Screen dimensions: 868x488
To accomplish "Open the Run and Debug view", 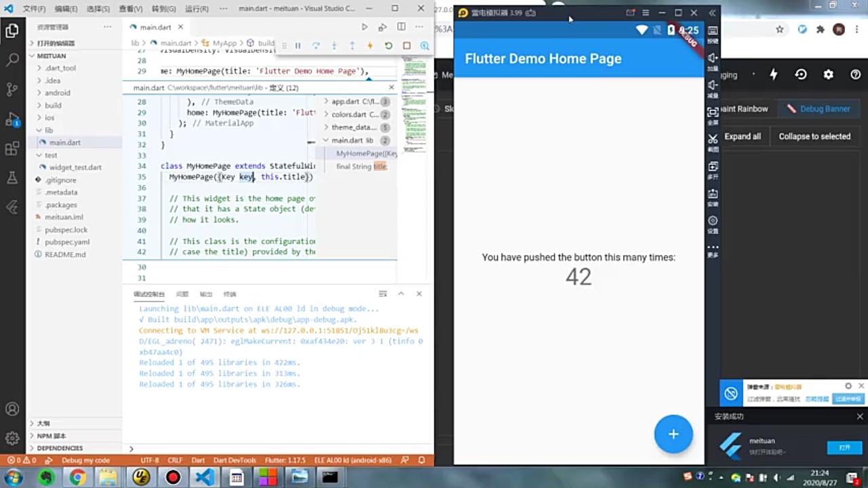I will pos(12,119).
